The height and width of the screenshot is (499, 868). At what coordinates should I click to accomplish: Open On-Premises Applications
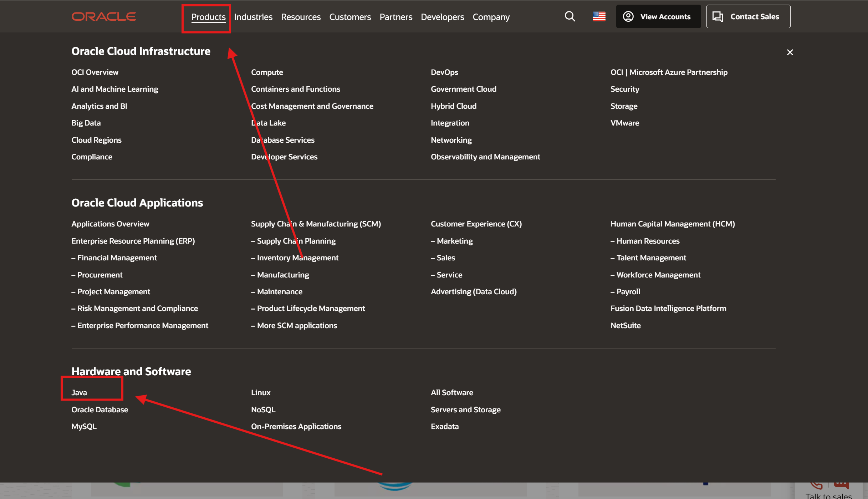coord(296,426)
